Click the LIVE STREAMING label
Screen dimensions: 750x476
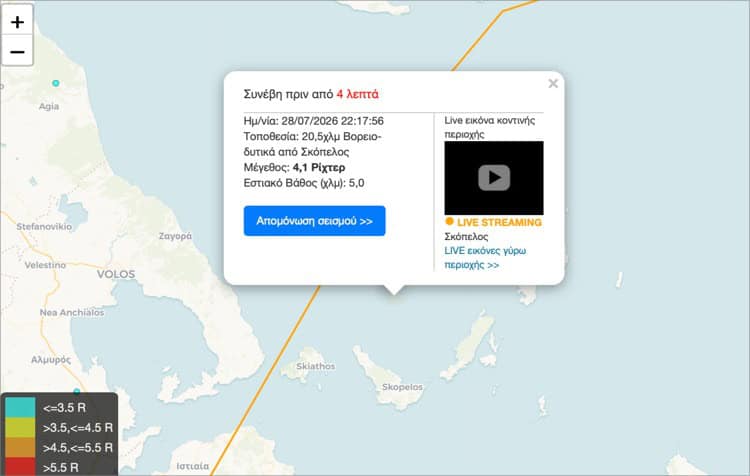click(x=499, y=222)
